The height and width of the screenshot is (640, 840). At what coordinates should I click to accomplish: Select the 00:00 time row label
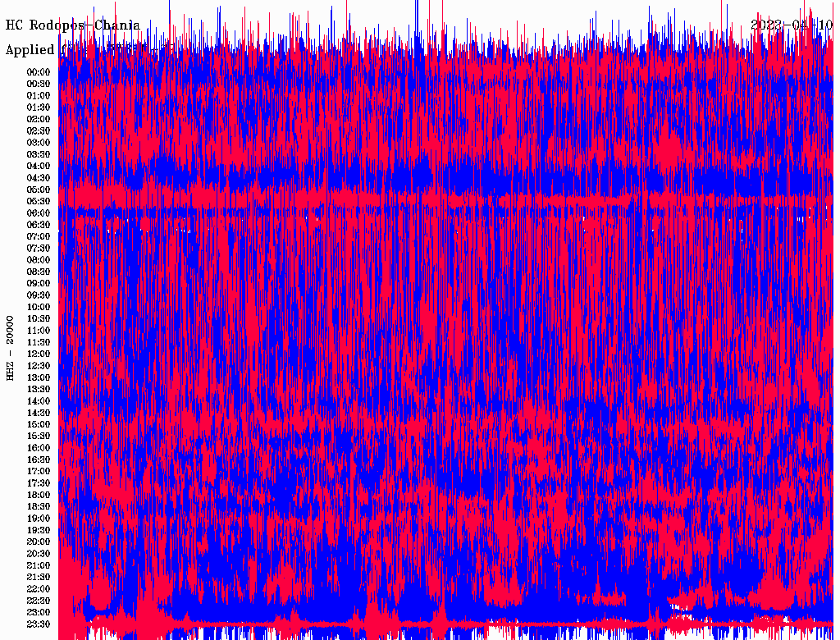pos(39,72)
